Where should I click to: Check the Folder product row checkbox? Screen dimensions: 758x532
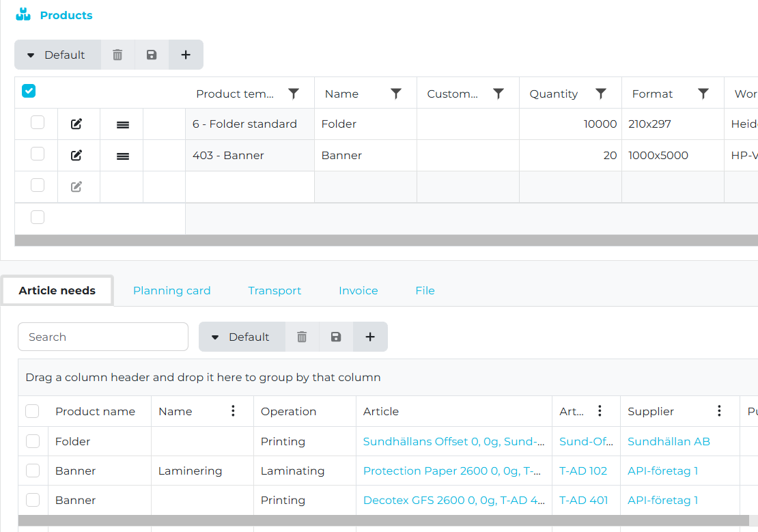pyautogui.click(x=38, y=123)
